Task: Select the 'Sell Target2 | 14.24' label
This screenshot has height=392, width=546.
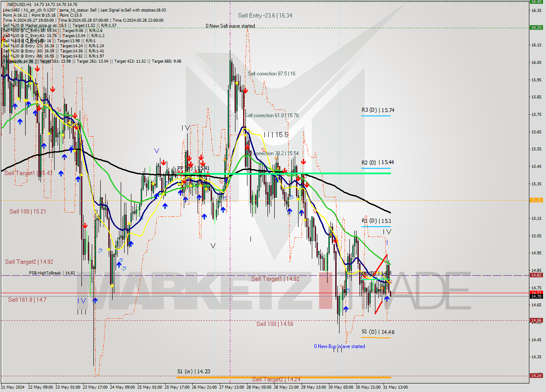Action: [x=276, y=379]
